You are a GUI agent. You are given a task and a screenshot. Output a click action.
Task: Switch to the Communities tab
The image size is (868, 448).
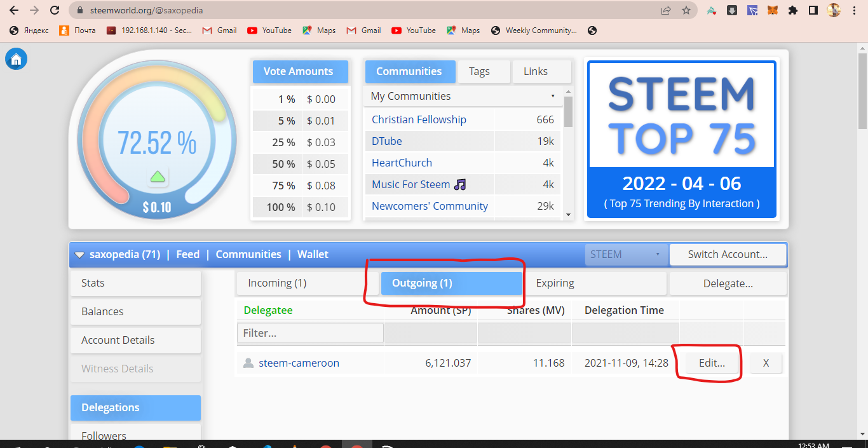410,71
